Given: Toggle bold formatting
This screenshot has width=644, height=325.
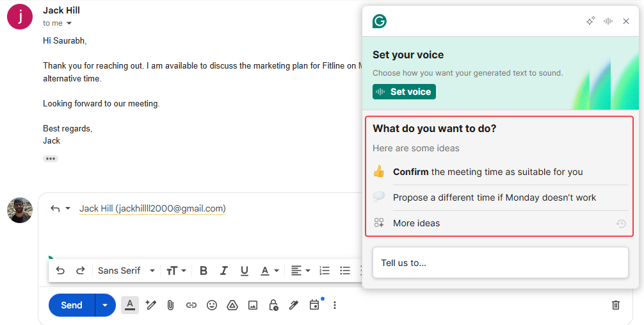Looking at the screenshot, I should pyautogui.click(x=204, y=271).
